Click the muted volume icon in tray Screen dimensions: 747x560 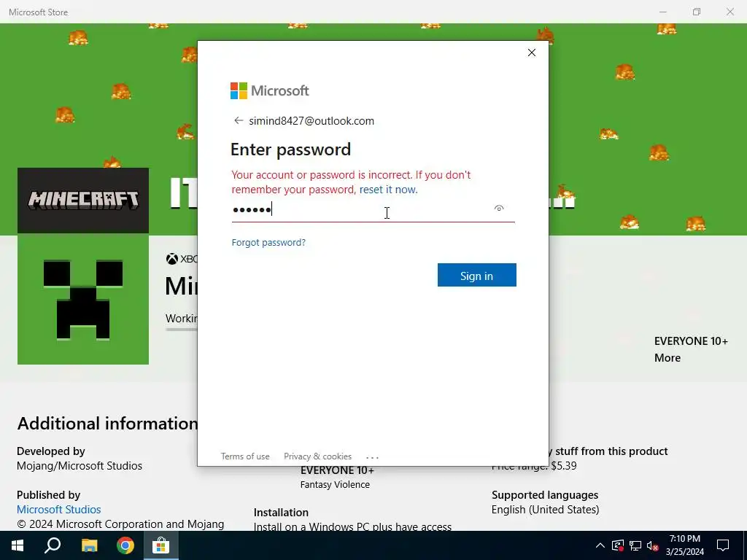[653, 545]
